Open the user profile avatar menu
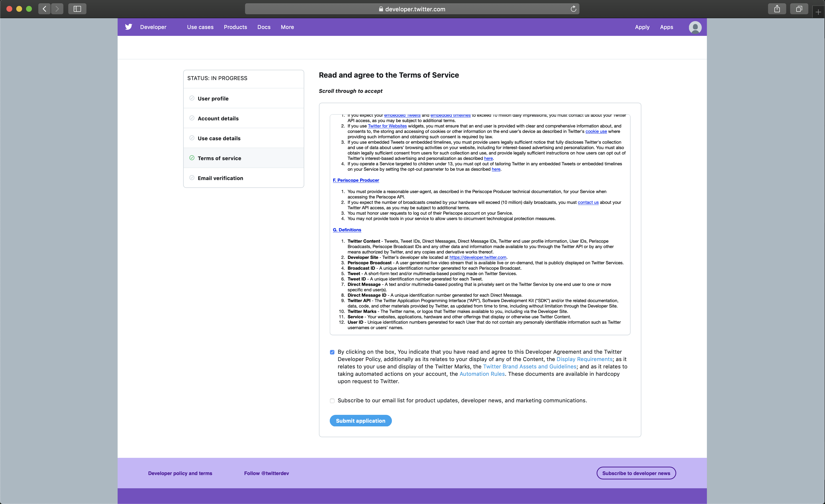Screen dimensions: 825x504 coord(695,27)
